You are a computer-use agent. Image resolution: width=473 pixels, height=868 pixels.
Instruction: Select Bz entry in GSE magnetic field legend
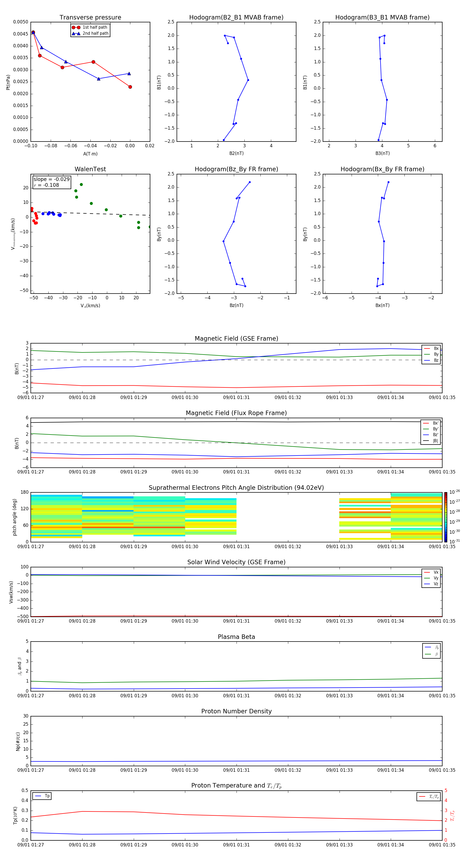(x=431, y=361)
